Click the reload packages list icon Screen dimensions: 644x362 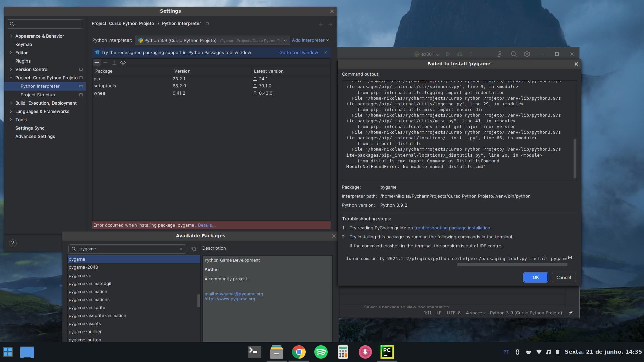tap(194, 249)
